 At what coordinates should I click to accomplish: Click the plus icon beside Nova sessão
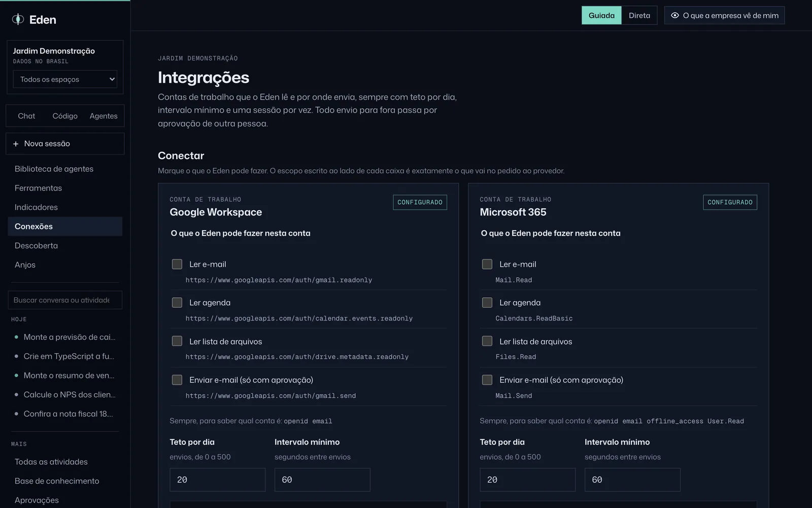click(x=16, y=144)
